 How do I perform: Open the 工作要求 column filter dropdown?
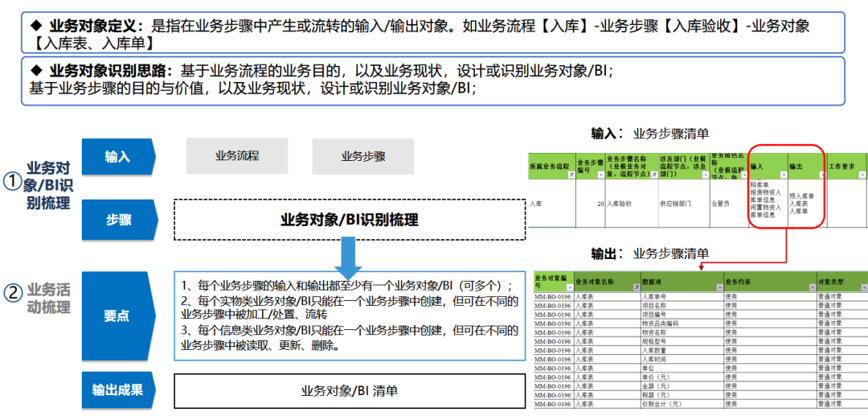point(862,175)
